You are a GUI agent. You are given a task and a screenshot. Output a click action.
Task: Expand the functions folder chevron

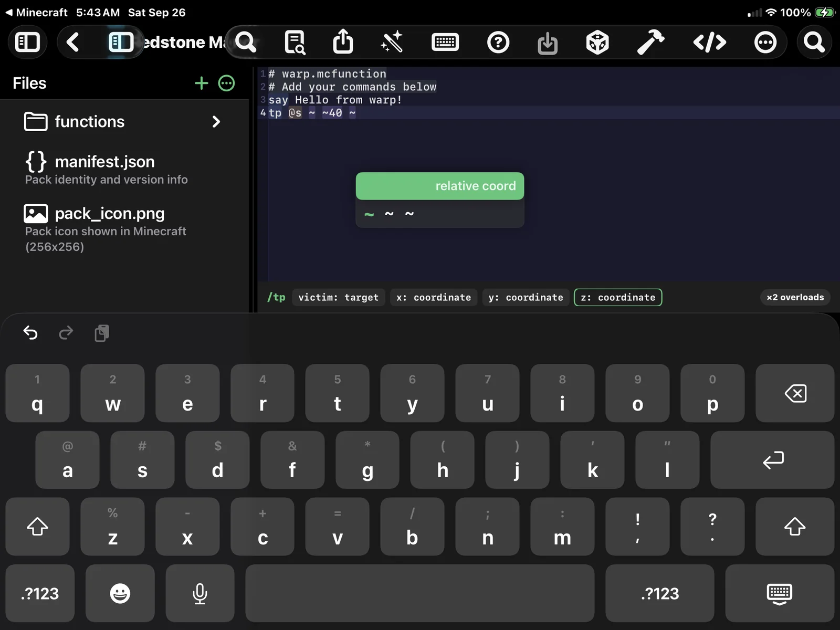point(216,122)
